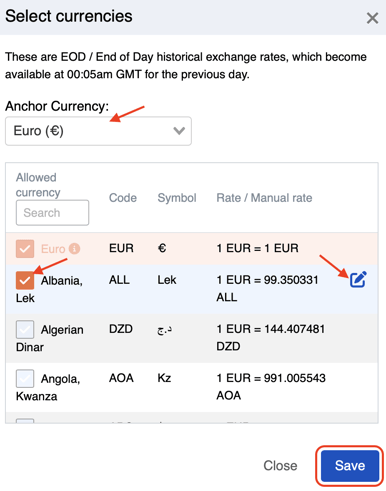Screen dimensions: 386x491
Task: Click the Angola, Kwanza currency name
Action: tap(48, 387)
